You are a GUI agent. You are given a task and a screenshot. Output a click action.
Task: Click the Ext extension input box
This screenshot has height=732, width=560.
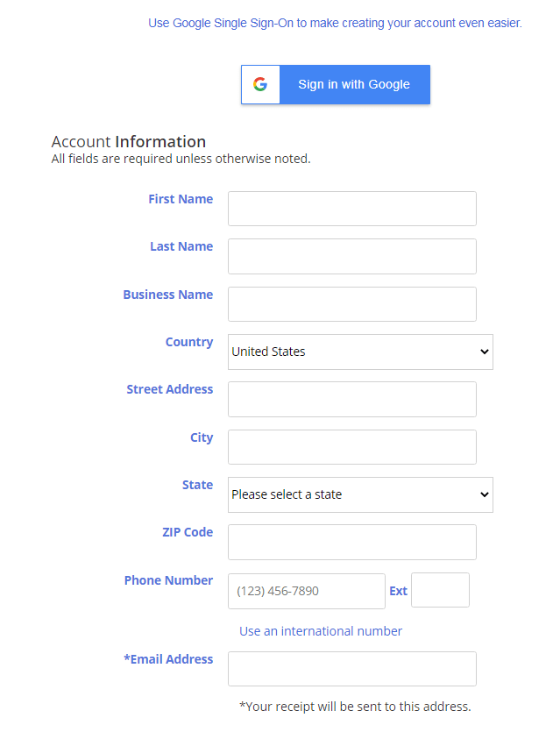440,590
